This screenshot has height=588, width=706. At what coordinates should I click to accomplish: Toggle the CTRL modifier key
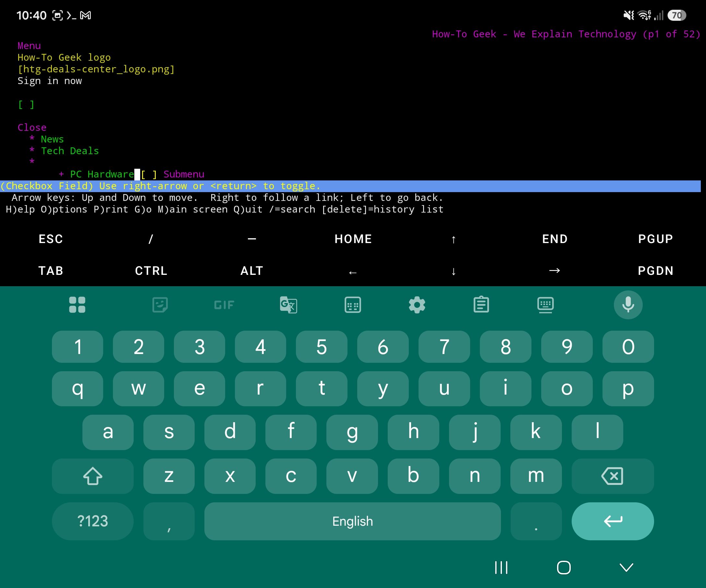(151, 271)
